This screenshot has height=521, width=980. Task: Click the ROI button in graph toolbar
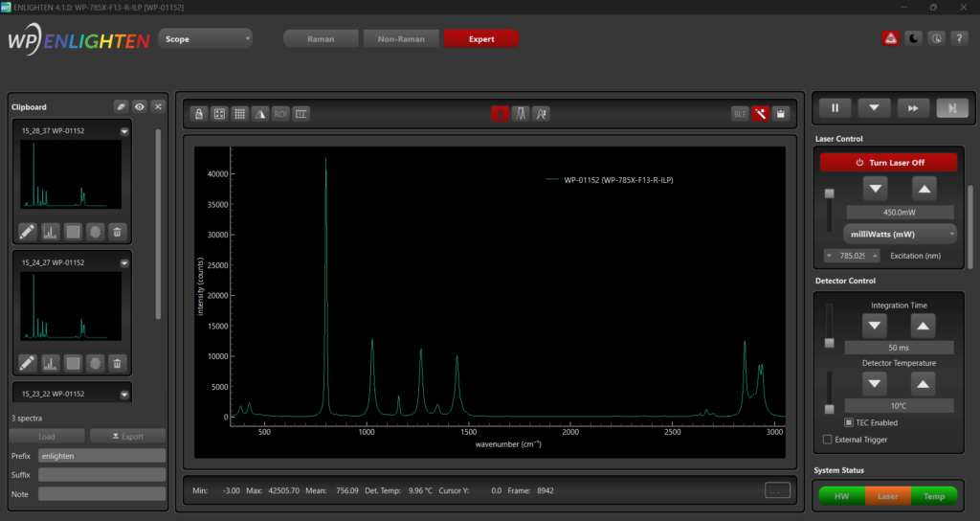[x=280, y=113]
